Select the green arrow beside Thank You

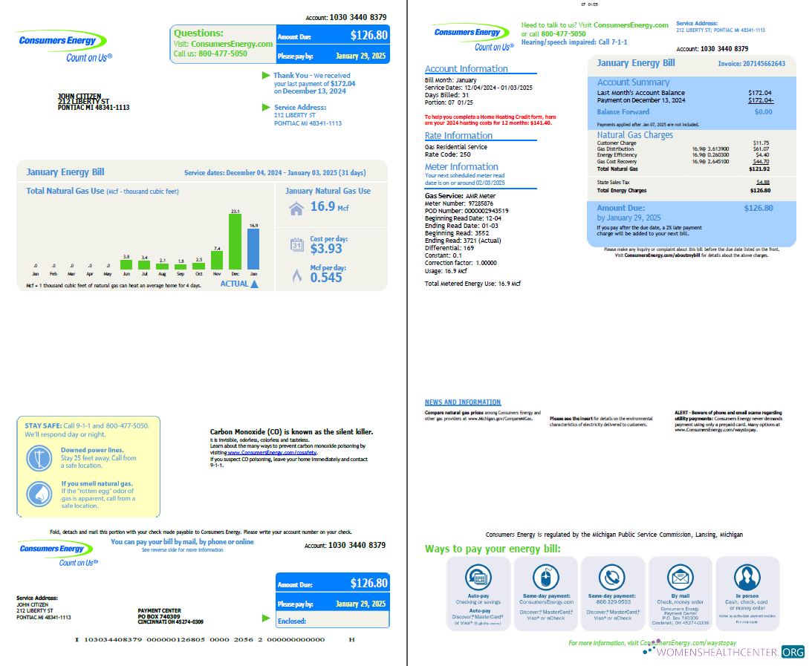(x=265, y=76)
